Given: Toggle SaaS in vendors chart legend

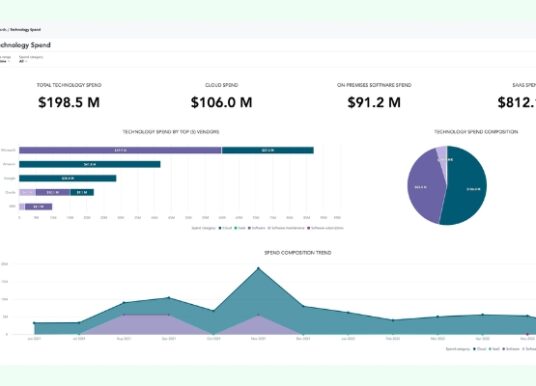Looking at the screenshot, I should pos(240,228).
